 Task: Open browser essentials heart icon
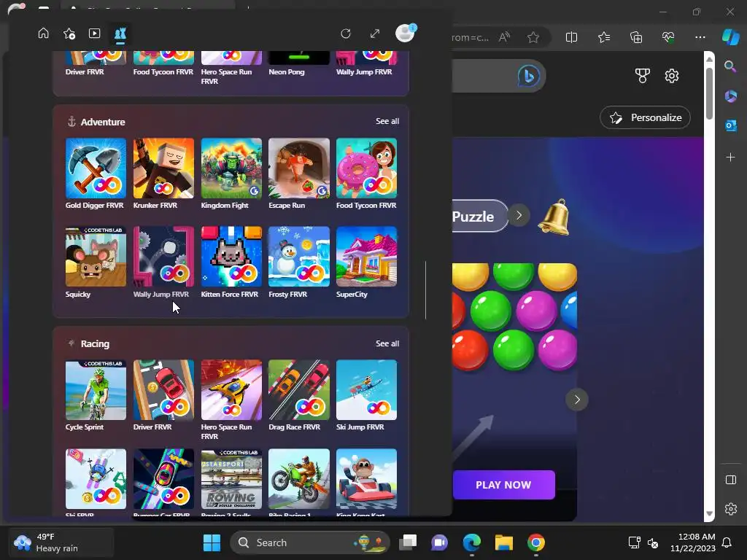pos(668,37)
